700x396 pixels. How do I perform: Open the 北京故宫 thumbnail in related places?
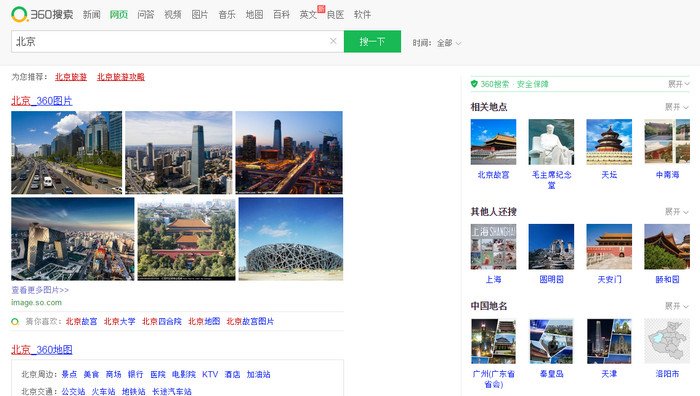493,142
